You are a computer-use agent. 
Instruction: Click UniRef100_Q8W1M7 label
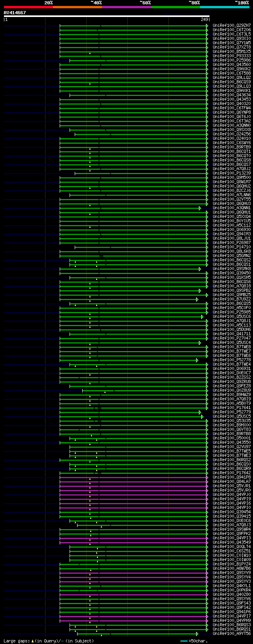coord(232,182)
